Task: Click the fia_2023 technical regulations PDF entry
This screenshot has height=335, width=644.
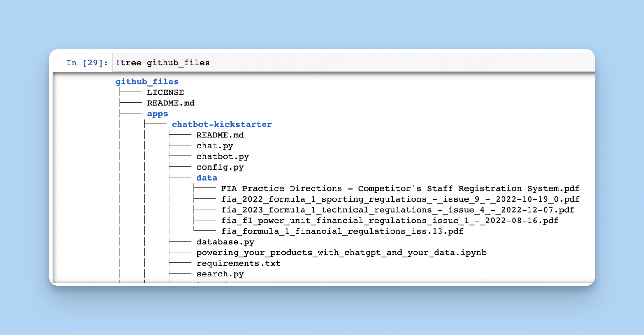Action: tap(397, 210)
